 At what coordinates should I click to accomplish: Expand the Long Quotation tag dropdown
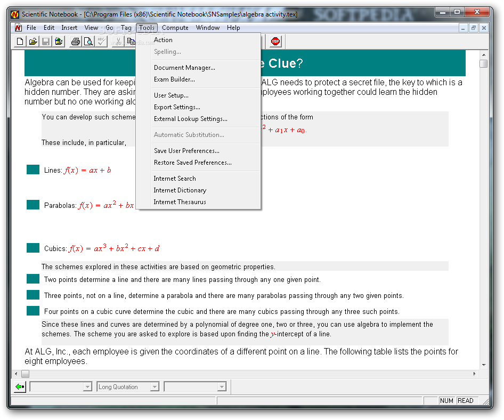155,386
